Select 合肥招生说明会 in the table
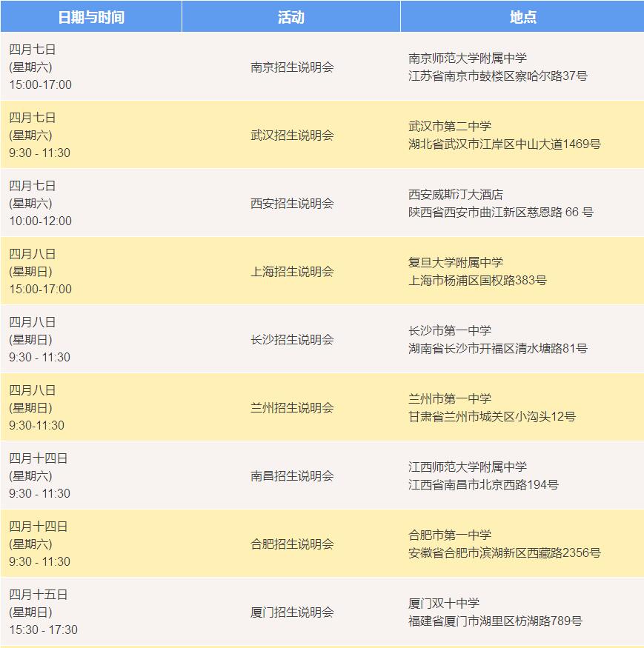The image size is (644, 648). click(x=292, y=544)
